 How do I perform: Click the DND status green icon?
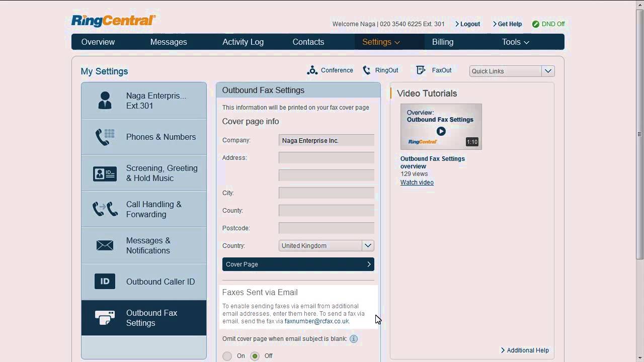pyautogui.click(x=536, y=24)
